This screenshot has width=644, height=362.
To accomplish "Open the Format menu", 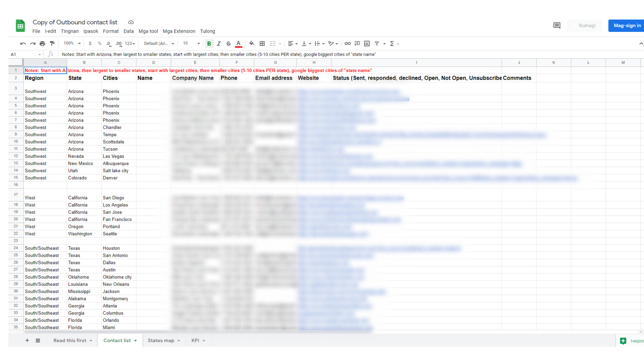I will click(111, 31).
